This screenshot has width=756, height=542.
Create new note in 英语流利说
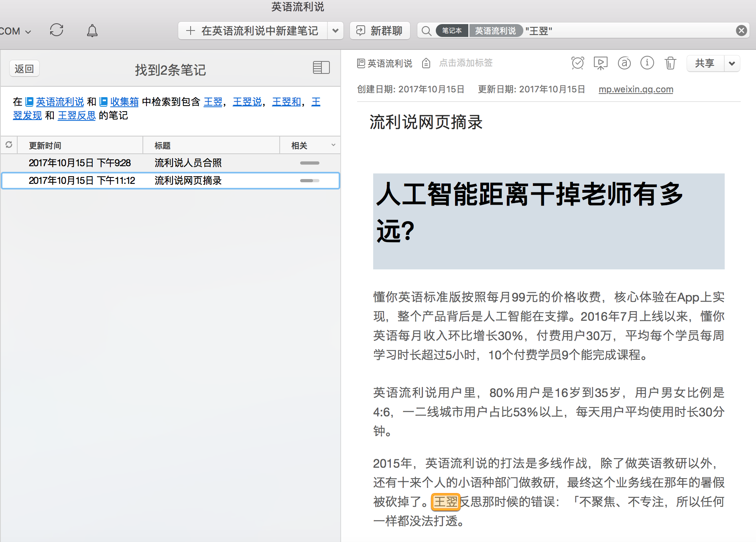(x=252, y=31)
